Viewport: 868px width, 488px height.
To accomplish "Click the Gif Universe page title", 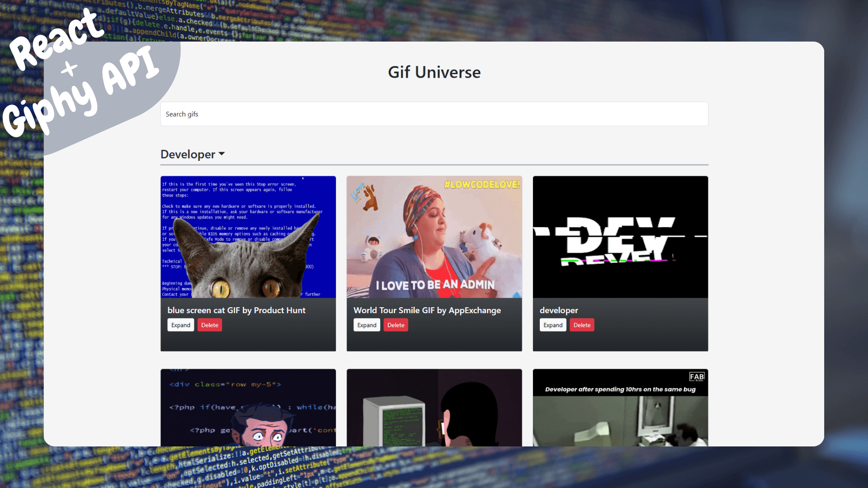I will point(434,72).
